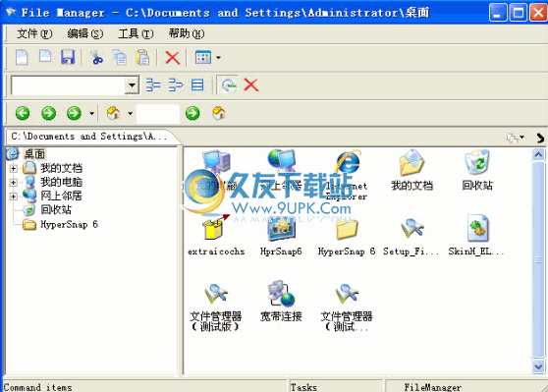This screenshot has width=548, height=392.
Task: Click the Cut scissors icon
Action: pyautogui.click(x=96, y=57)
